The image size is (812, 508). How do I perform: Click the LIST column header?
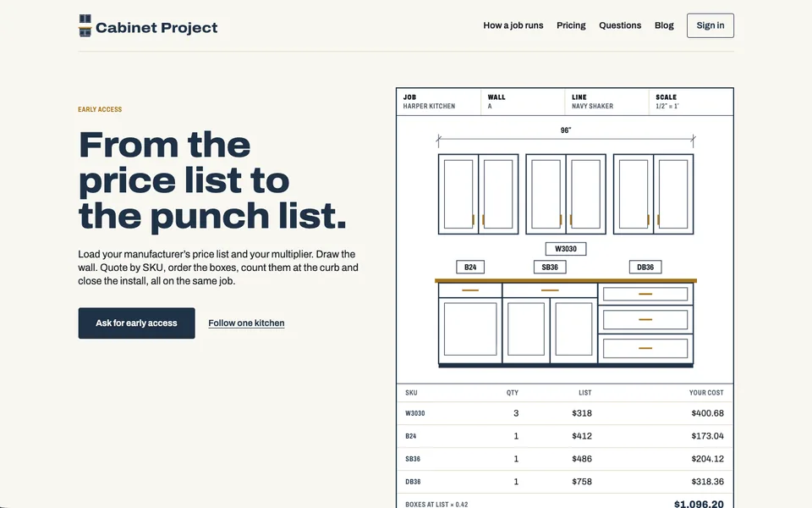pyautogui.click(x=585, y=393)
